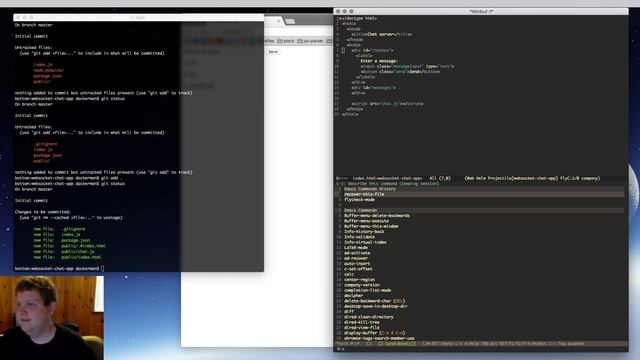Viewport: 640px width, 360px height.
Task: Click the index.html mode line in Emacs
Action: [481, 178]
